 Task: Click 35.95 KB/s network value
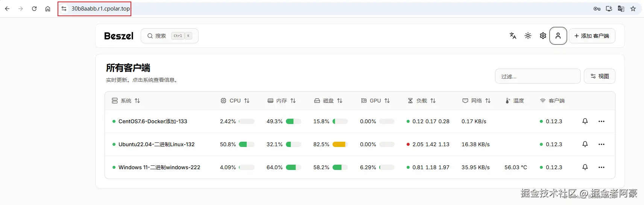pyautogui.click(x=475, y=167)
